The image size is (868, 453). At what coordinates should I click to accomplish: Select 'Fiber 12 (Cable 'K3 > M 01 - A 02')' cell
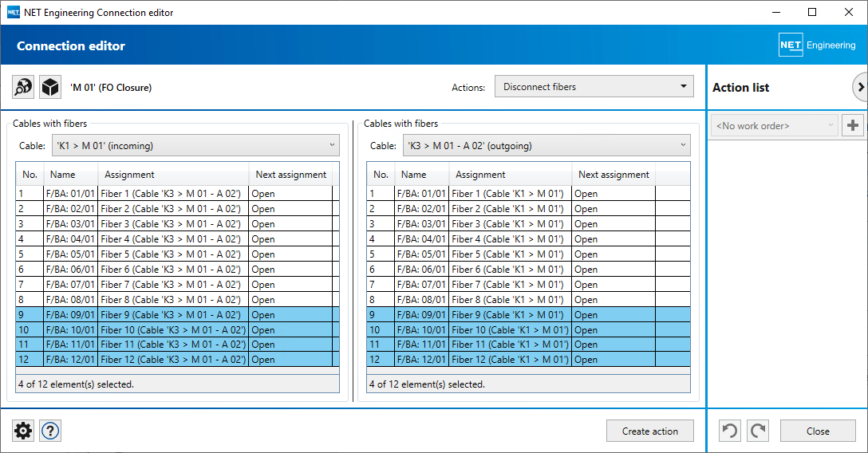pos(174,359)
